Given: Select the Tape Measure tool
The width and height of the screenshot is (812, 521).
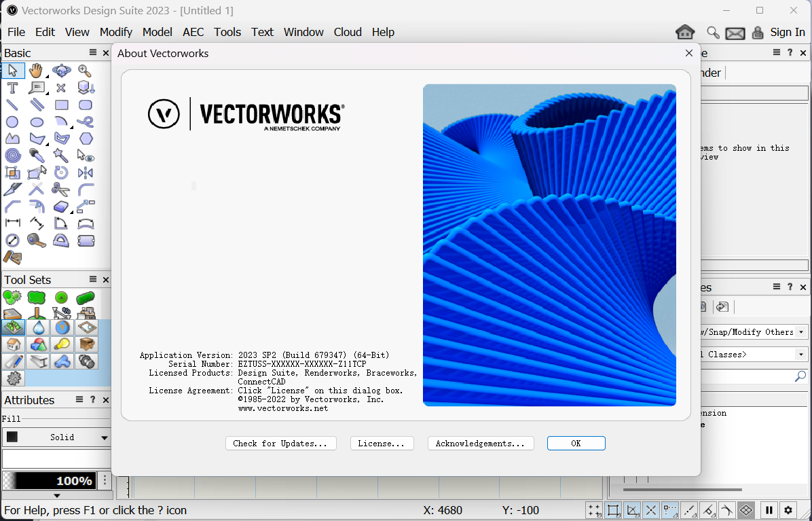Looking at the screenshot, I should tap(36, 240).
